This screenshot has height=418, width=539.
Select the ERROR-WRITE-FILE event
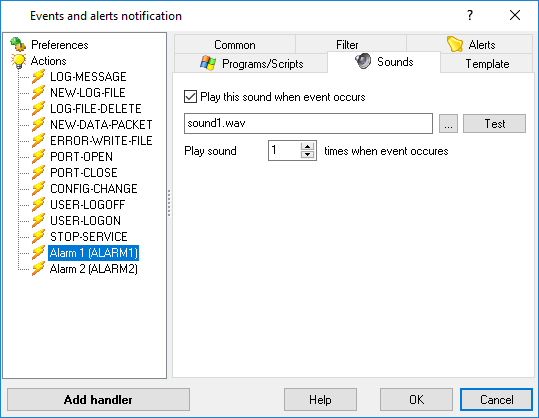tap(101, 141)
